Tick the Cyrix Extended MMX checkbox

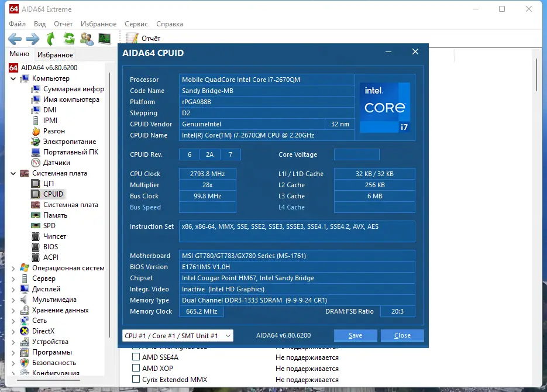(136, 379)
